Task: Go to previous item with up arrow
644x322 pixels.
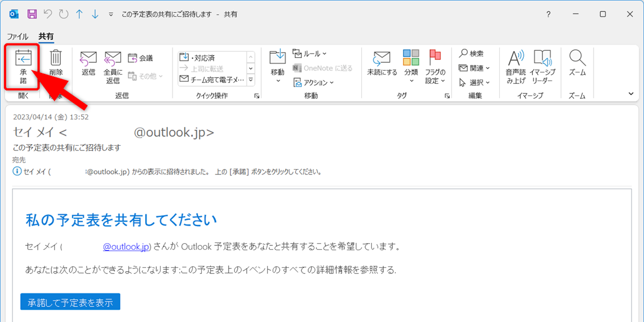Action: click(x=79, y=14)
